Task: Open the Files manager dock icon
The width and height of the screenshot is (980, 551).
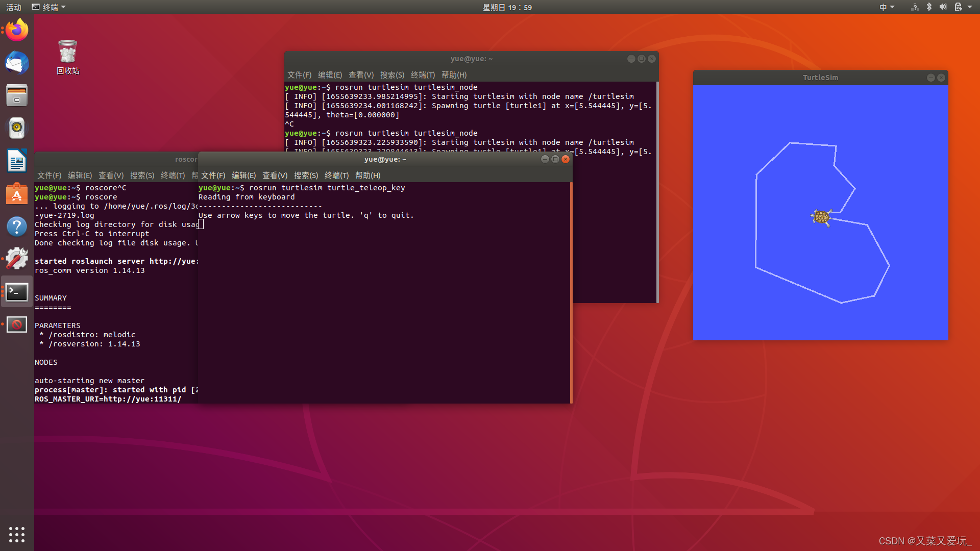Action: (x=17, y=95)
